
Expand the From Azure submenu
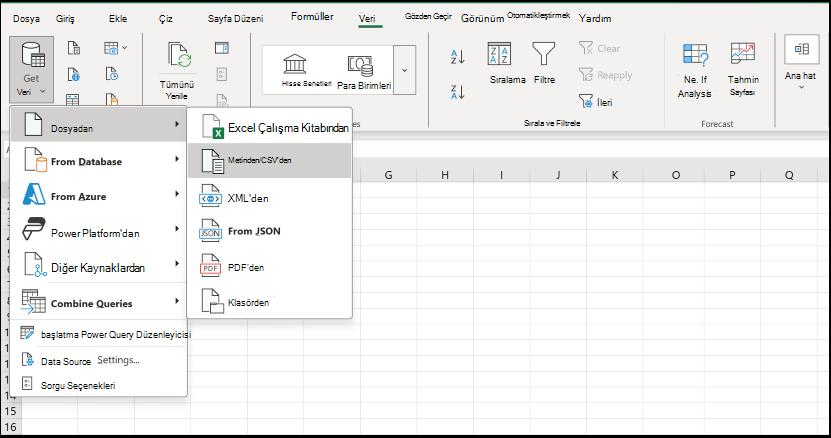pyautogui.click(x=99, y=196)
